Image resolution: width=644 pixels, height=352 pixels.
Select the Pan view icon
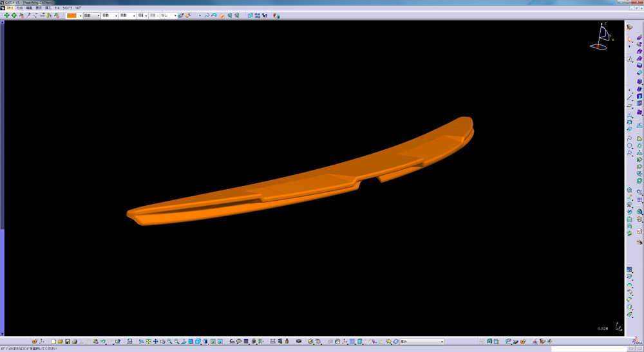pyautogui.click(x=155, y=341)
